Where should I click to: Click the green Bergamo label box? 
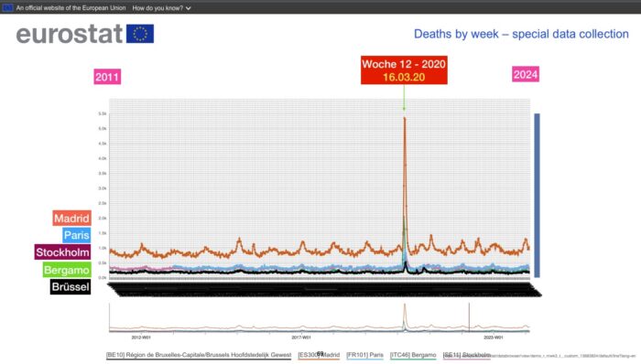(67, 270)
